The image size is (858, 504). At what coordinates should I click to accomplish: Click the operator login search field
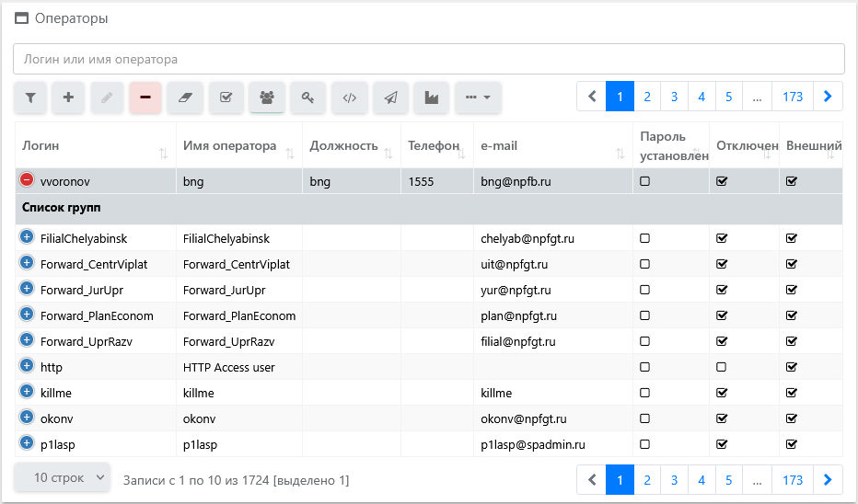428,59
